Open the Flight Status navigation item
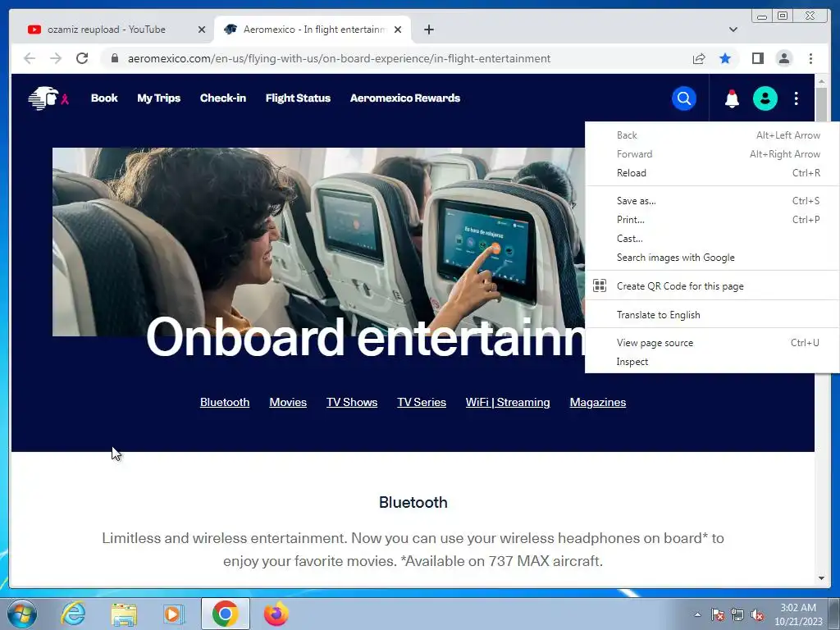 click(298, 98)
